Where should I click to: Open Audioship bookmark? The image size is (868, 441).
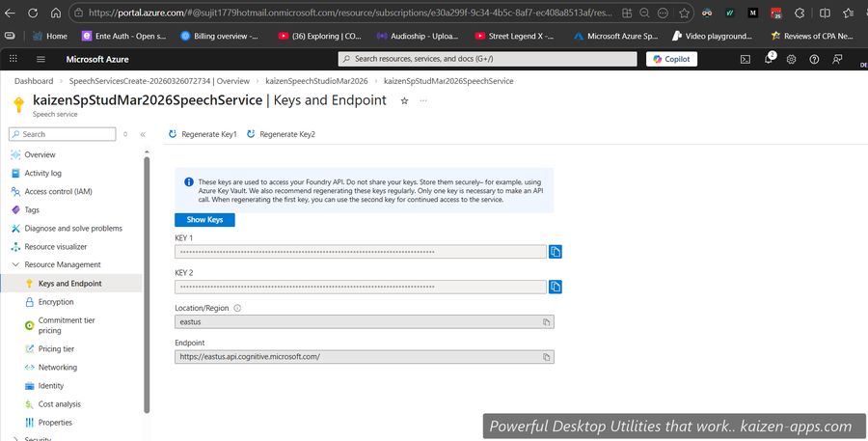click(x=418, y=36)
